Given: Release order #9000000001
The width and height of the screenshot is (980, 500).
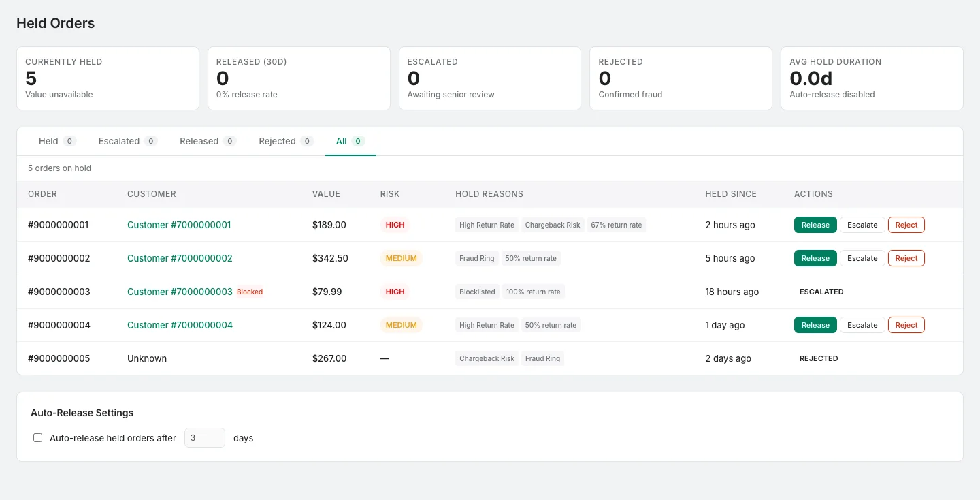Looking at the screenshot, I should 815,225.
